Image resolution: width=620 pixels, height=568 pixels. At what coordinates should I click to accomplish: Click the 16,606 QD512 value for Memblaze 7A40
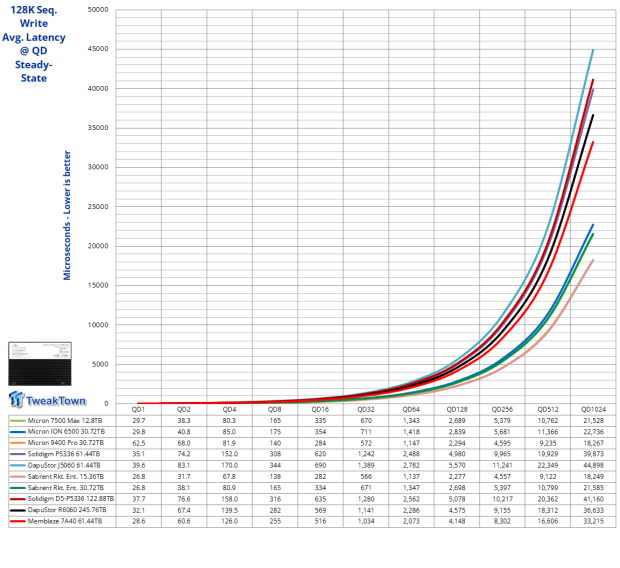point(548,521)
